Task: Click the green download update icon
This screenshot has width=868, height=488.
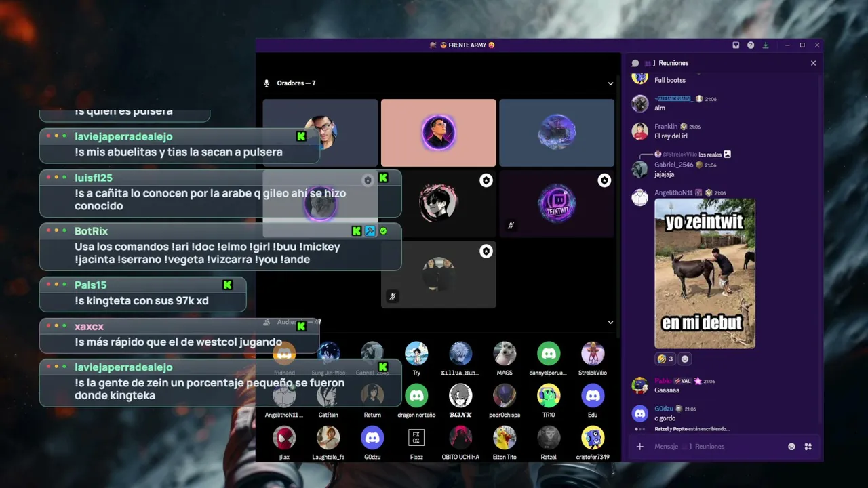Action: [x=766, y=45]
